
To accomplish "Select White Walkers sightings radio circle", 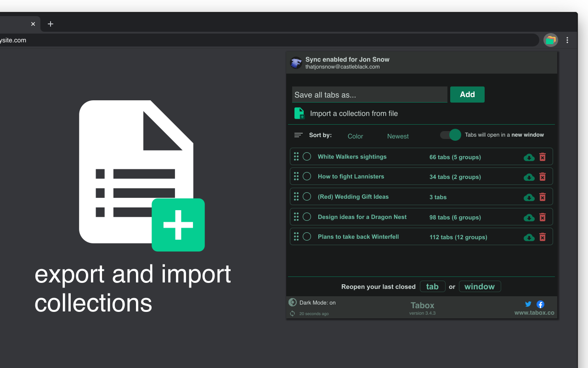I will click(307, 156).
